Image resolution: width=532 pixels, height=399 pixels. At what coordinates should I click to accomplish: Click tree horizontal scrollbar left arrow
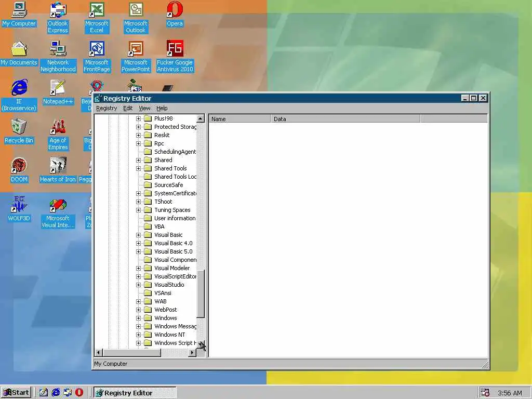[x=98, y=353]
